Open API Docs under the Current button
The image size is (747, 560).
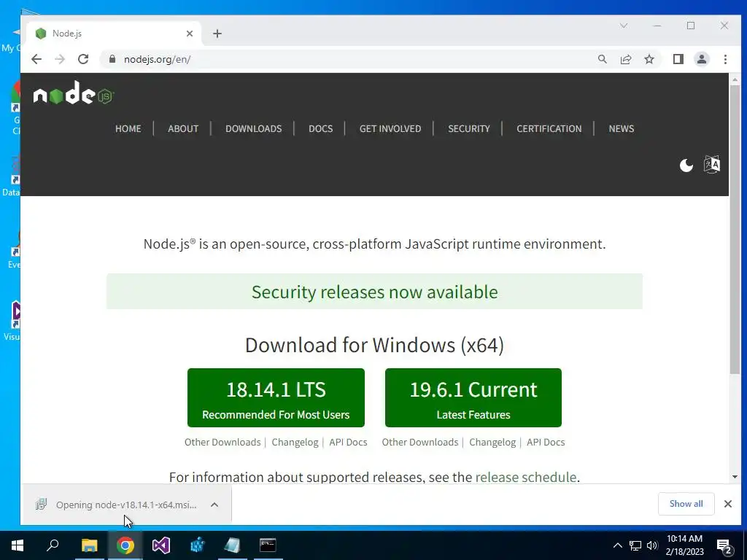click(x=546, y=442)
